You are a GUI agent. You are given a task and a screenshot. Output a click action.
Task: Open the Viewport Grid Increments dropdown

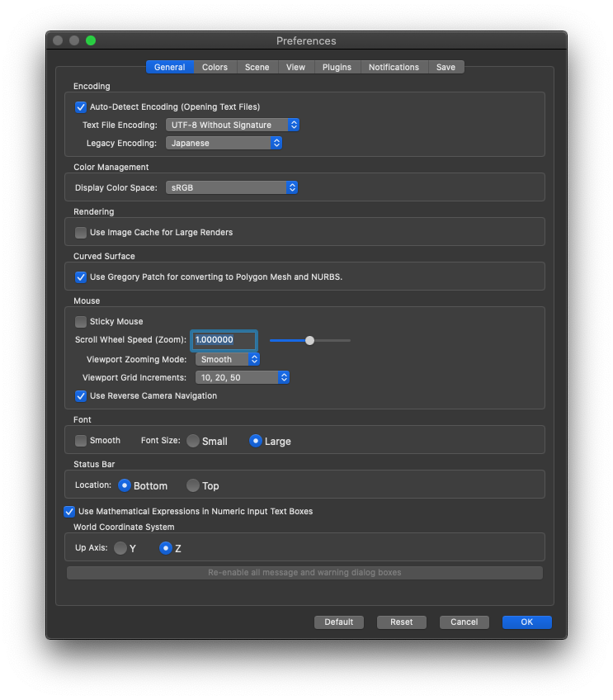point(243,378)
